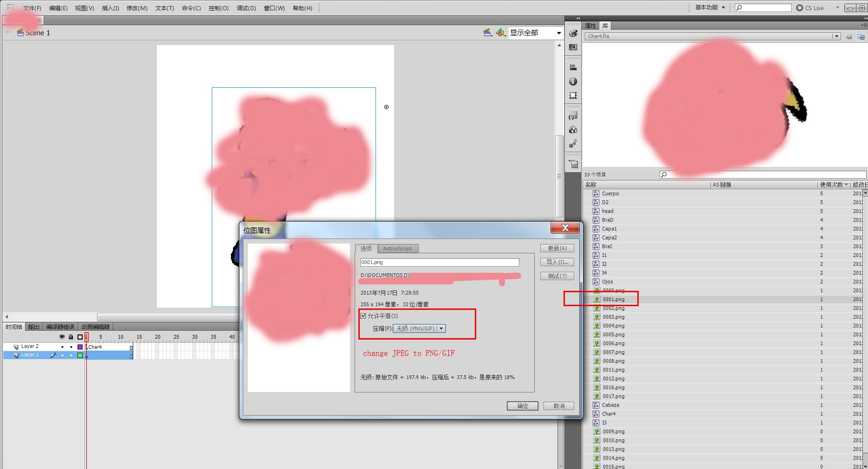Open the Swatches grid panel icon
Viewport: 868px width, 469px height.
(573, 47)
